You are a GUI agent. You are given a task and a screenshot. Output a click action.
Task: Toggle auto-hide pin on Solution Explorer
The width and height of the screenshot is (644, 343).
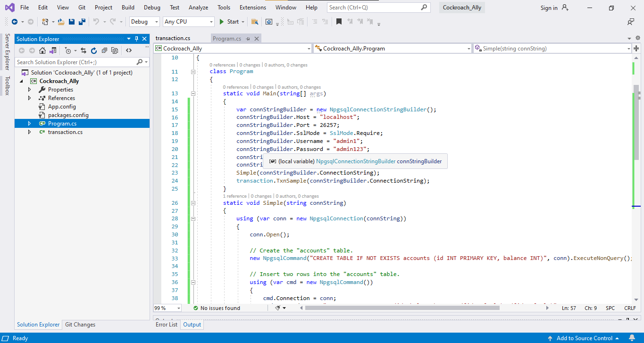136,39
